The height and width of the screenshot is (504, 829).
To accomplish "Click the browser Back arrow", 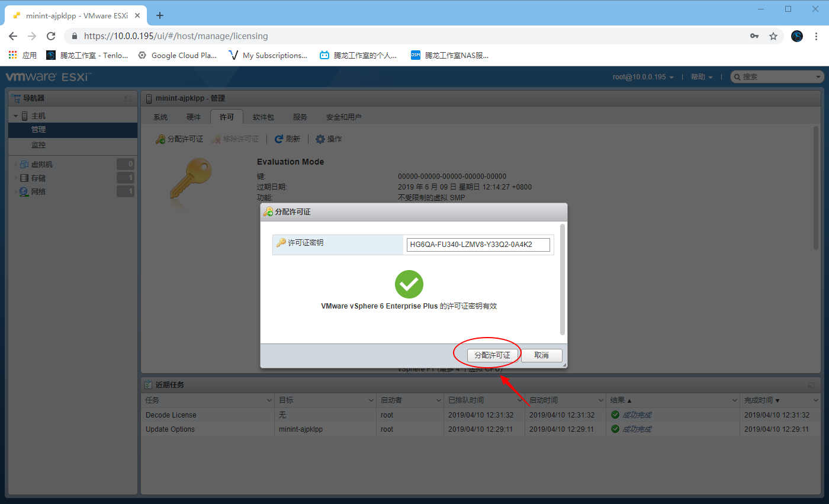I will point(13,36).
